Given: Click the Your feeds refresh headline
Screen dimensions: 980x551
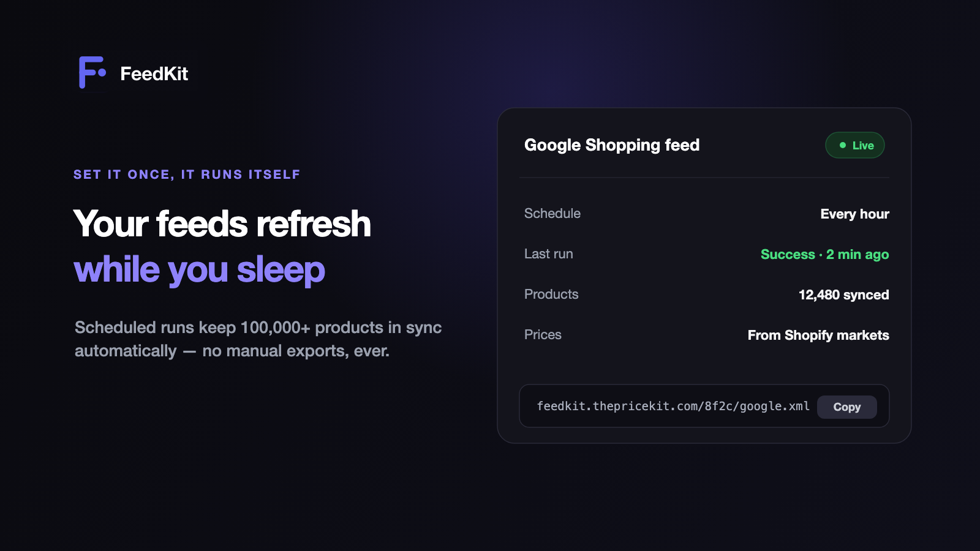Looking at the screenshot, I should coord(222,223).
